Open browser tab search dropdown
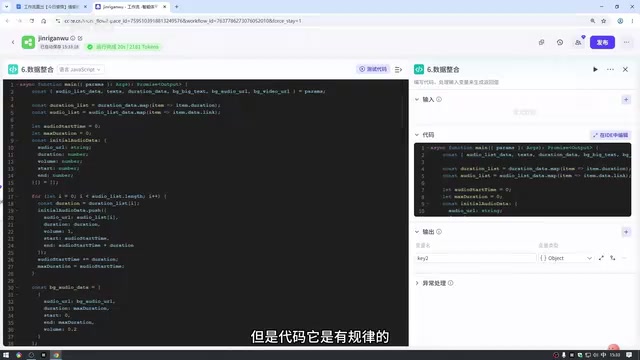Viewport: 640px width, 360px height. (x=7, y=7)
